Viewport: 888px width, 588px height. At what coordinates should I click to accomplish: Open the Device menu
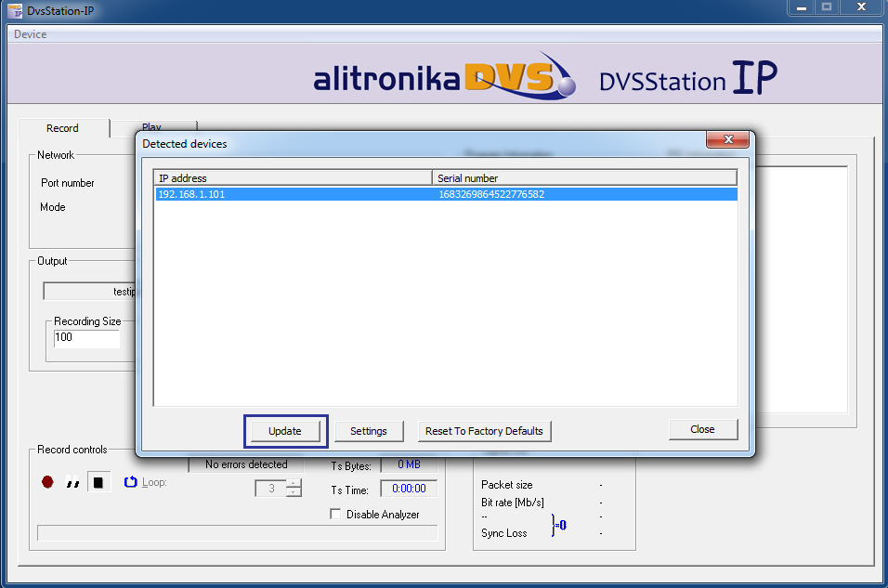coord(30,34)
